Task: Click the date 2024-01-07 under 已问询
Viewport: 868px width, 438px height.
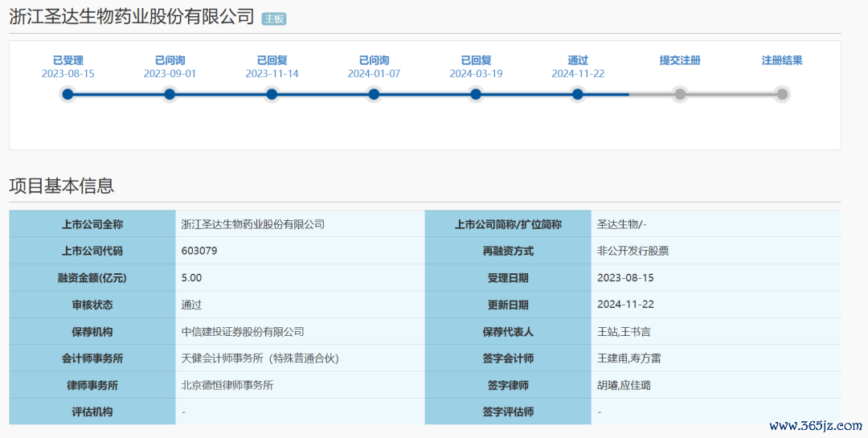Action: tap(374, 74)
